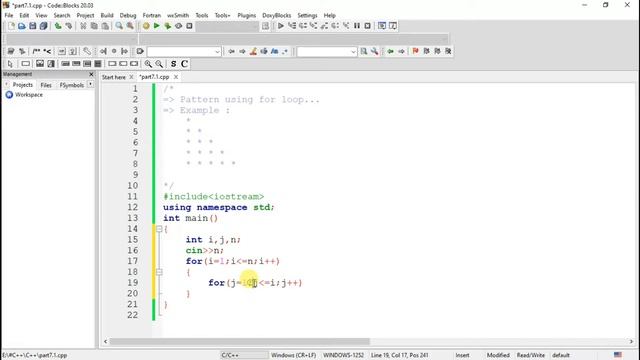Toggle match case Aa icon
The image size is (640, 360).
pyautogui.click(x=274, y=51)
